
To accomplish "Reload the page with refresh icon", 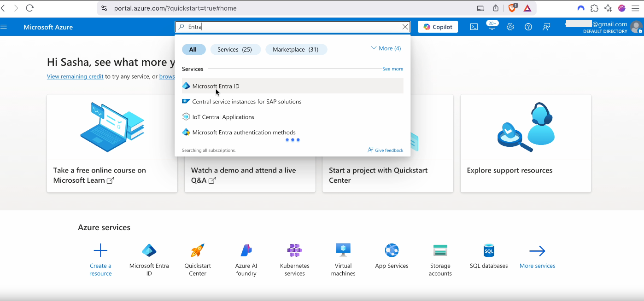I will [30, 8].
